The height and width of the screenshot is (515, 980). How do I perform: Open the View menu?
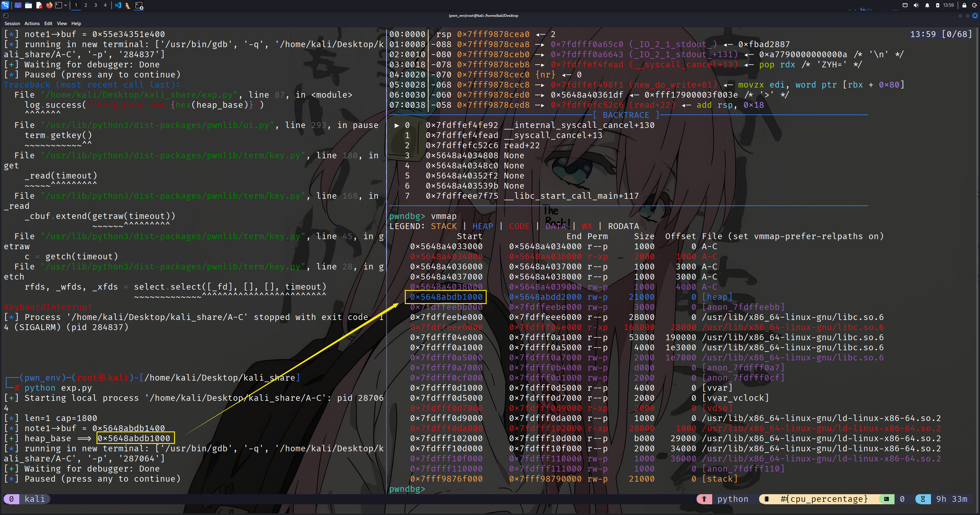coord(62,24)
